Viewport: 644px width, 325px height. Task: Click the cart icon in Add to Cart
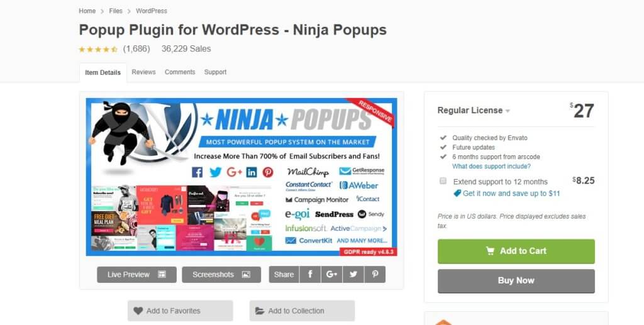point(490,251)
